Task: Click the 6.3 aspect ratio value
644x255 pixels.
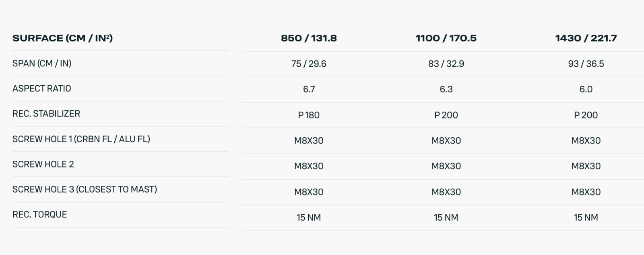Action: point(446,89)
